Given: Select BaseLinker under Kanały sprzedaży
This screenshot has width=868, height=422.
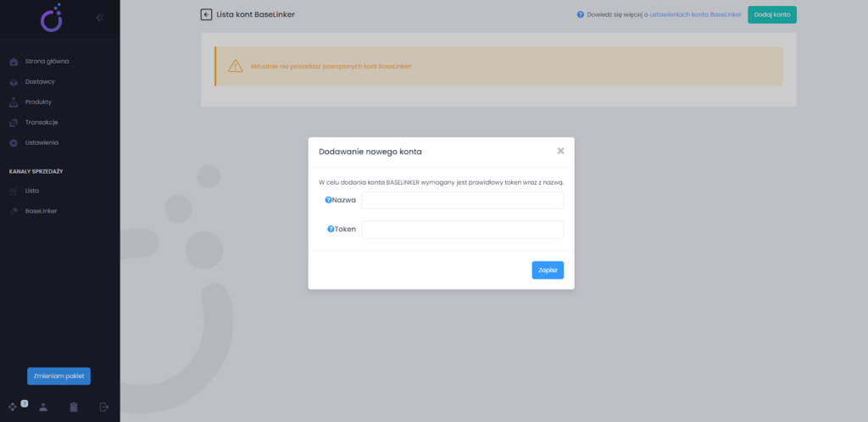Looking at the screenshot, I should click(41, 211).
